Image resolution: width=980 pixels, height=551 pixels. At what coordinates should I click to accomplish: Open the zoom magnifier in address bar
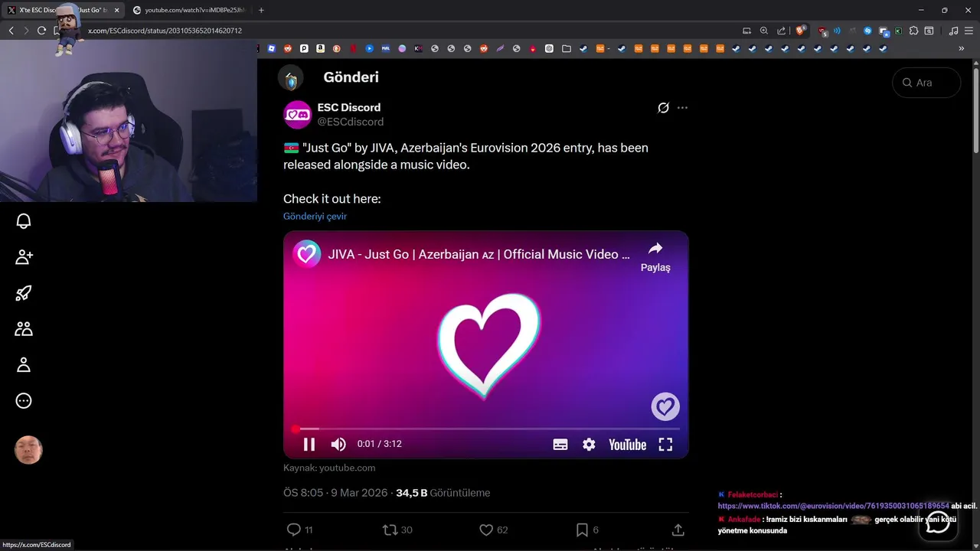point(764,31)
